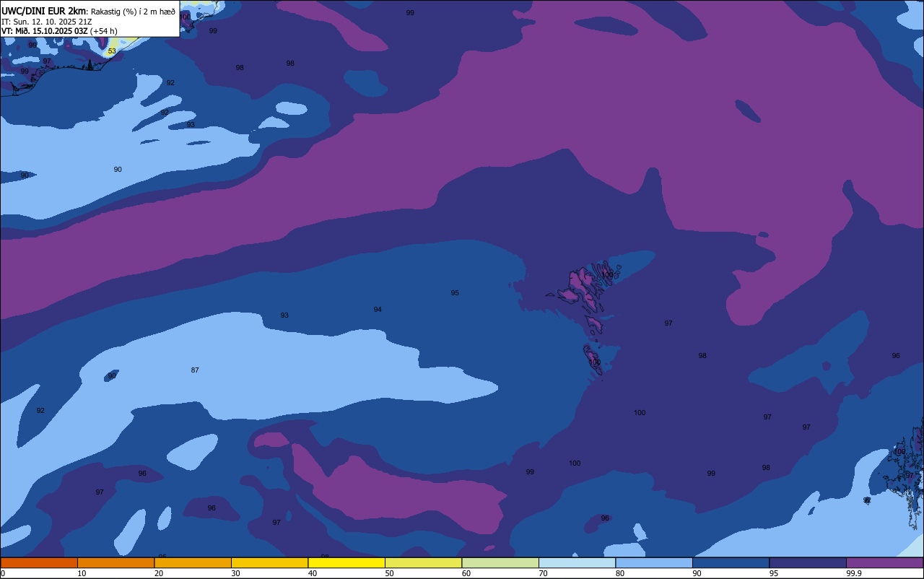Pick the 60–70 pale green legend swatch
The height and width of the screenshot is (579, 924).
(500, 562)
